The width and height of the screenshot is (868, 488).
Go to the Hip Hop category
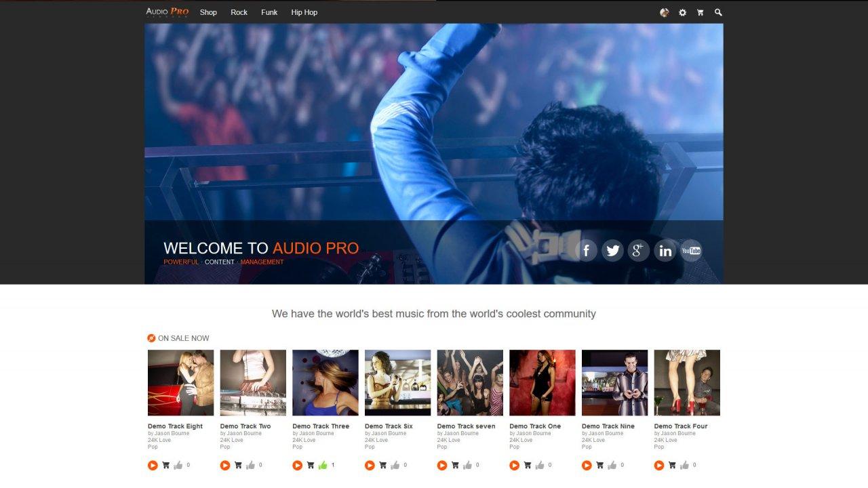click(304, 12)
